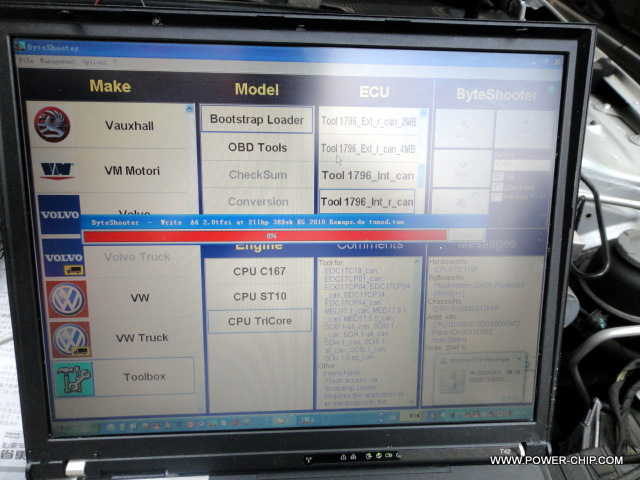Screen dimensions: 640x480
Task: Click the red write progress bar
Action: coord(265,236)
